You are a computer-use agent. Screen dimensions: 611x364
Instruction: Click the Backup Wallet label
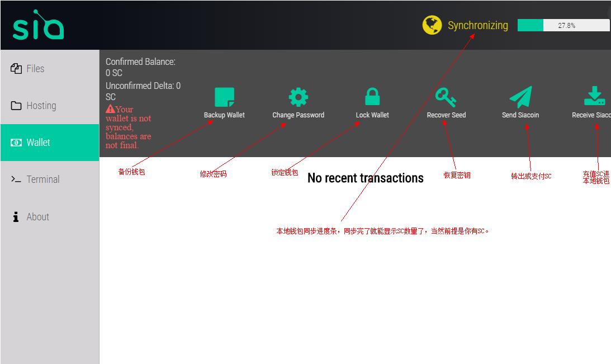224,115
